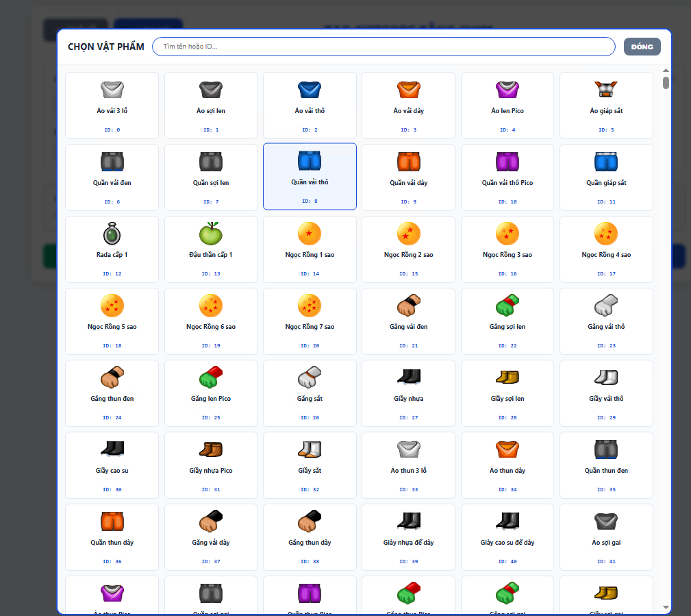
Task: Click the Ngọc Rồng 5 sao label
Action: click(x=112, y=326)
